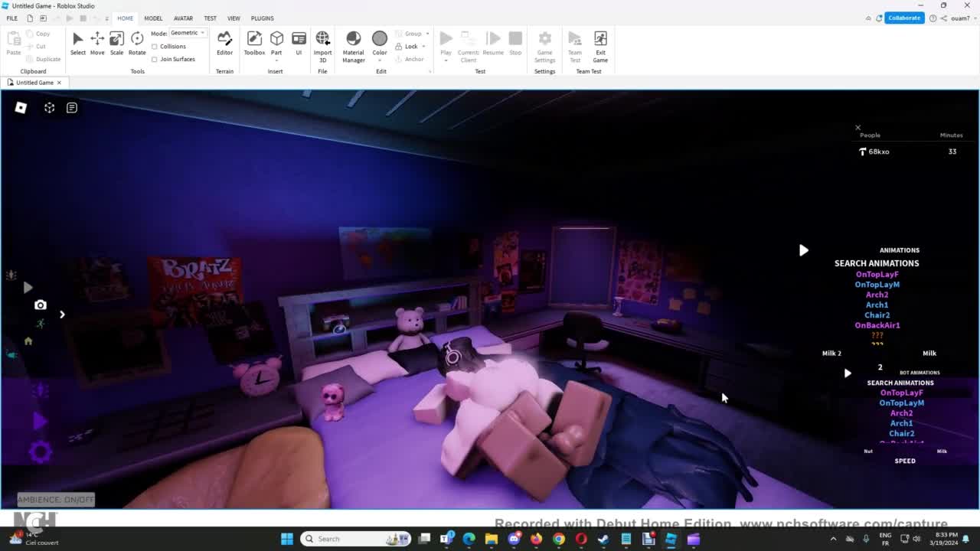Expand the Lock dropdown
The width and height of the screenshot is (980, 551).
click(x=426, y=47)
